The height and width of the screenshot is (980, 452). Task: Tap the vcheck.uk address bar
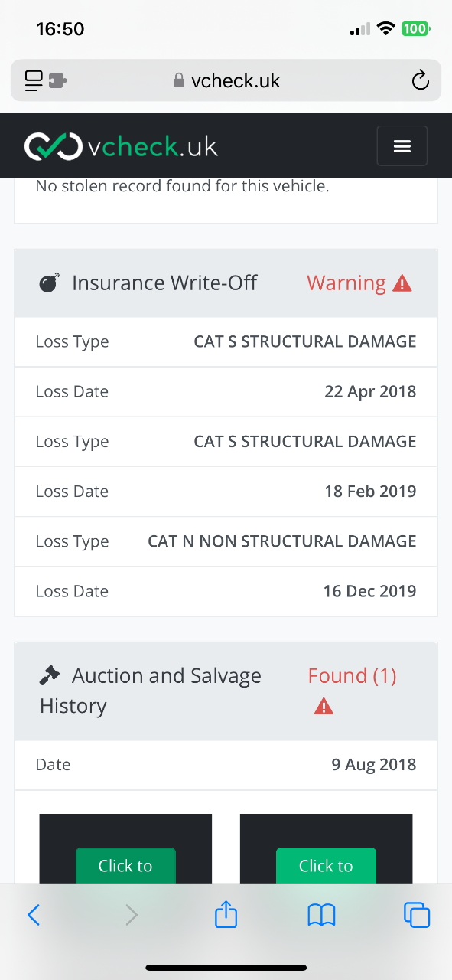[226, 80]
